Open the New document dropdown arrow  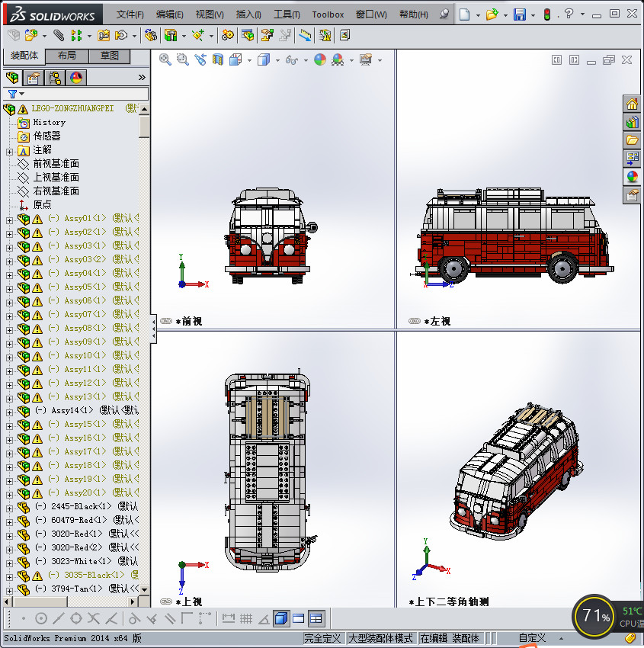478,15
